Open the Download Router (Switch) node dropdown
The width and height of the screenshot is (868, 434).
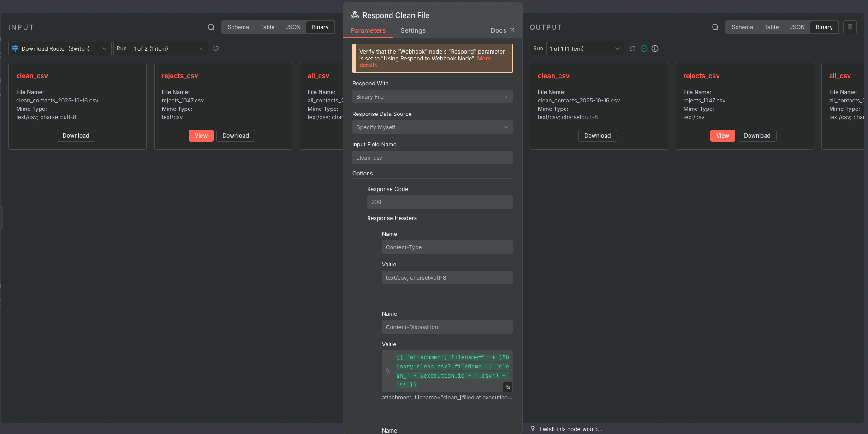60,48
